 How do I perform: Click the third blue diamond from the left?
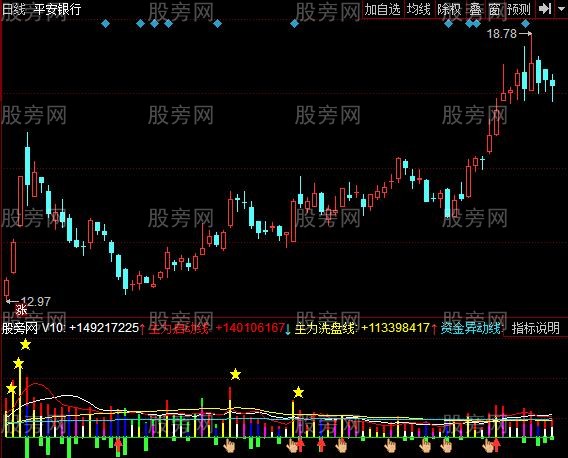coord(154,24)
